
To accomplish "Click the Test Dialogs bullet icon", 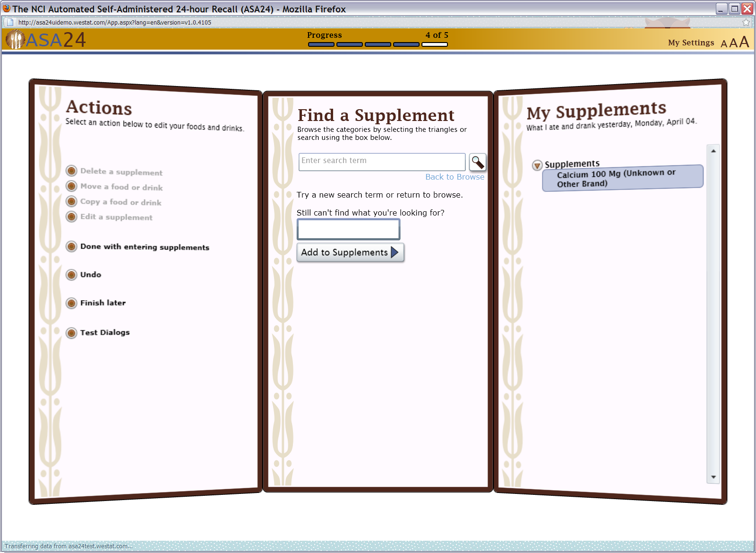I will click(x=71, y=333).
